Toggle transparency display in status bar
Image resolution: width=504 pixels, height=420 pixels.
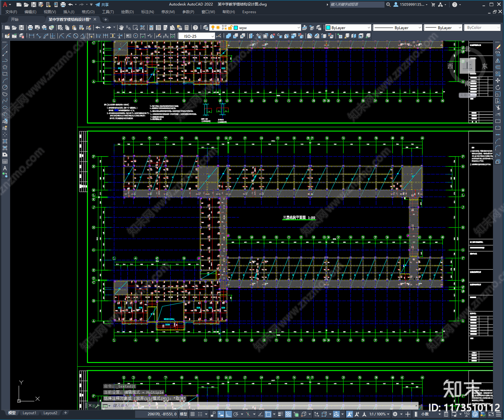(x=288, y=414)
